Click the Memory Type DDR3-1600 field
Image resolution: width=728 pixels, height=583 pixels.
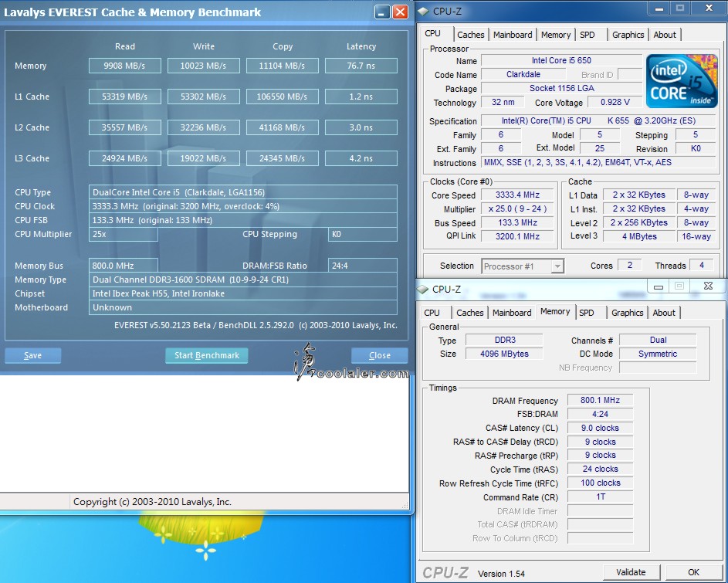[243, 280]
